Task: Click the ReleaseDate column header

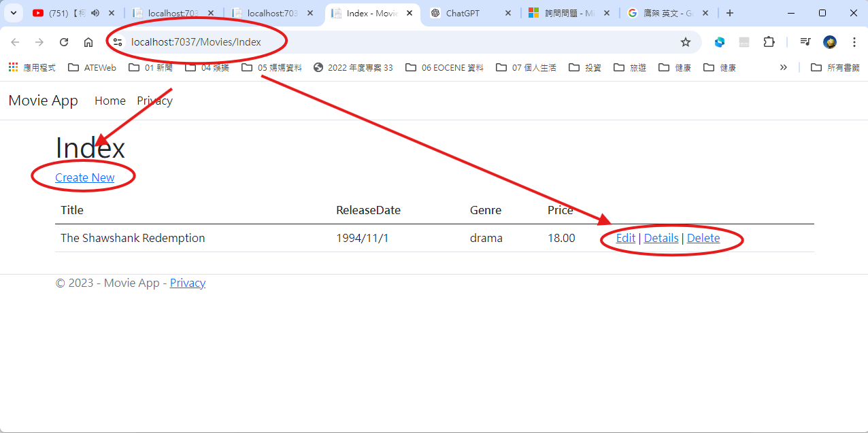Action: pos(368,210)
